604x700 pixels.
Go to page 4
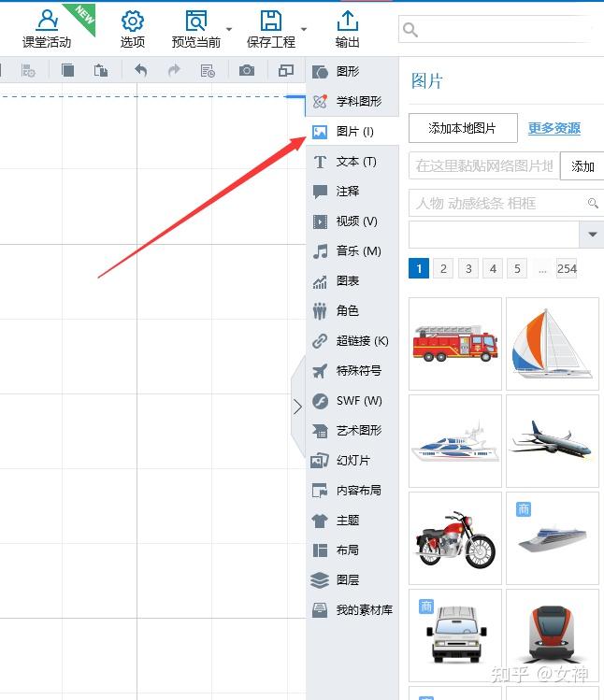pyautogui.click(x=493, y=268)
